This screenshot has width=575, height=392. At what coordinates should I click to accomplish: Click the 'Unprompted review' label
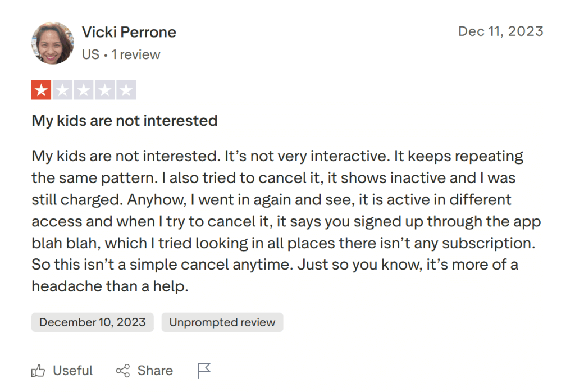click(222, 322)
